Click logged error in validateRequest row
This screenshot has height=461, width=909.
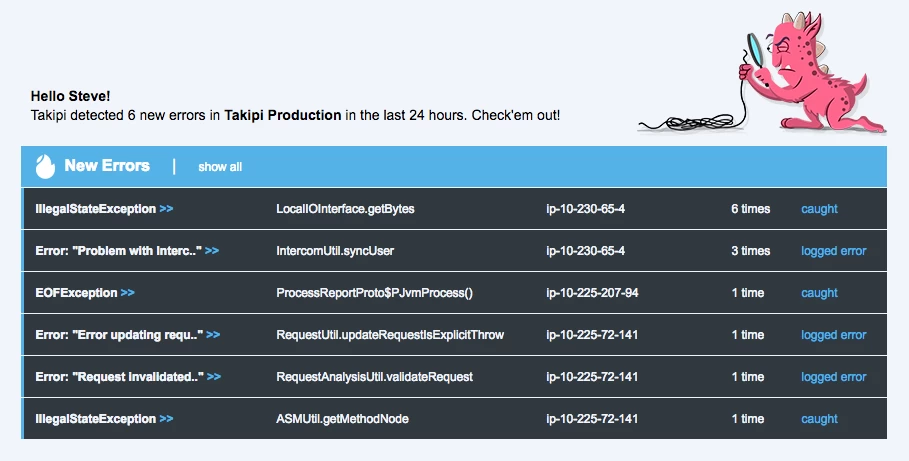(834, 377)
